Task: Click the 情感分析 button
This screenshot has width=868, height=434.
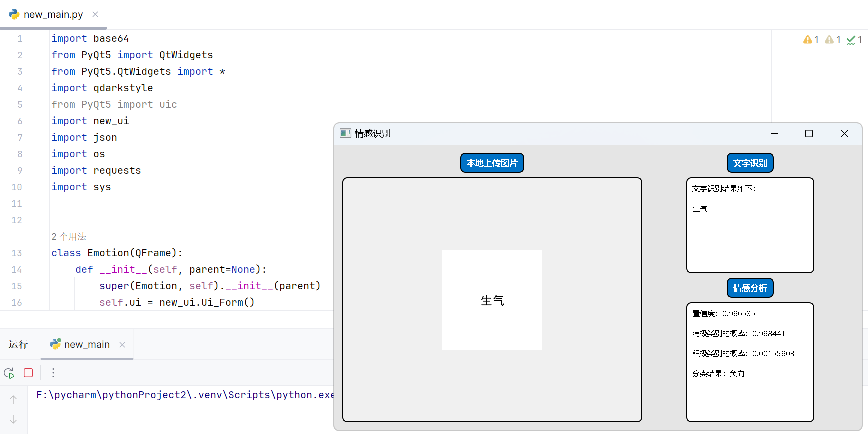Action: 750,288
